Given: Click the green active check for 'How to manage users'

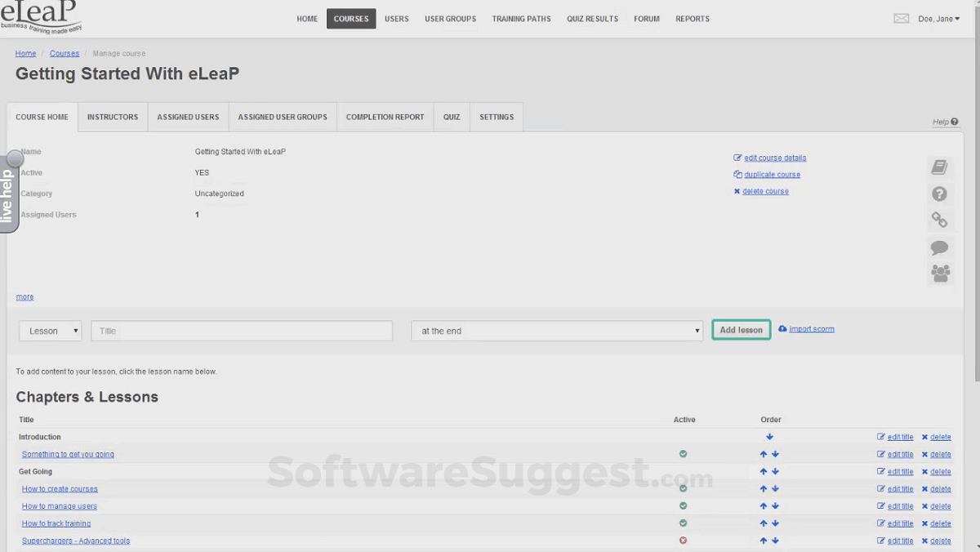Looking at the screenshot, I should click(683, 505).
